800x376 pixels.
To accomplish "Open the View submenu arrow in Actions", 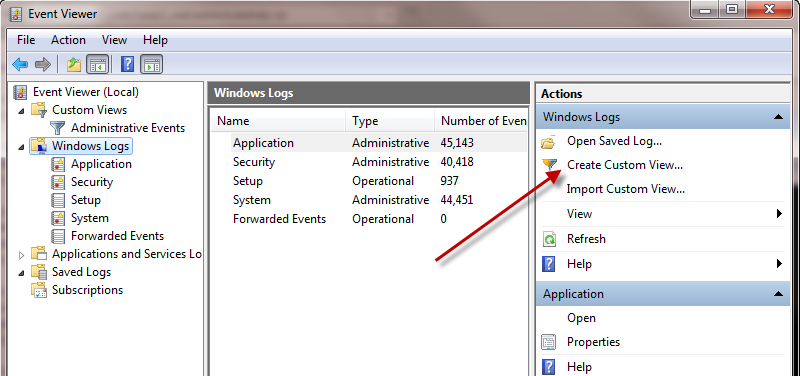I will tap(779, 214).
